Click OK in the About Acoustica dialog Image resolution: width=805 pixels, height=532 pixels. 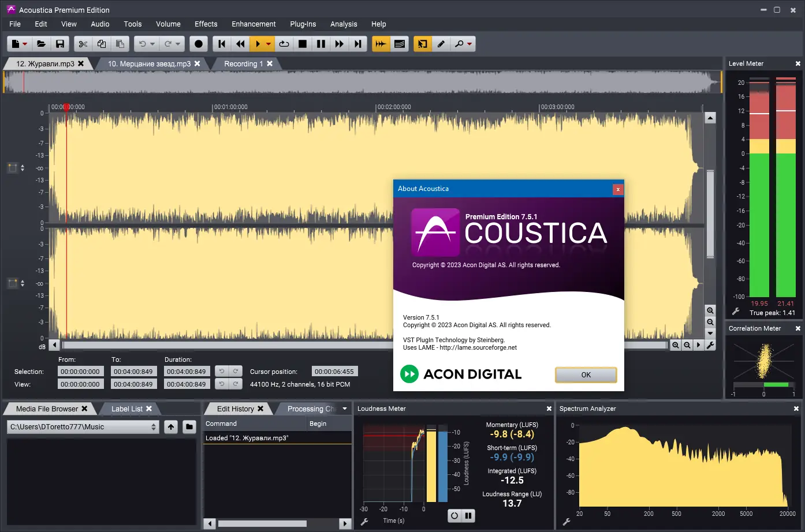coord(586,374)
